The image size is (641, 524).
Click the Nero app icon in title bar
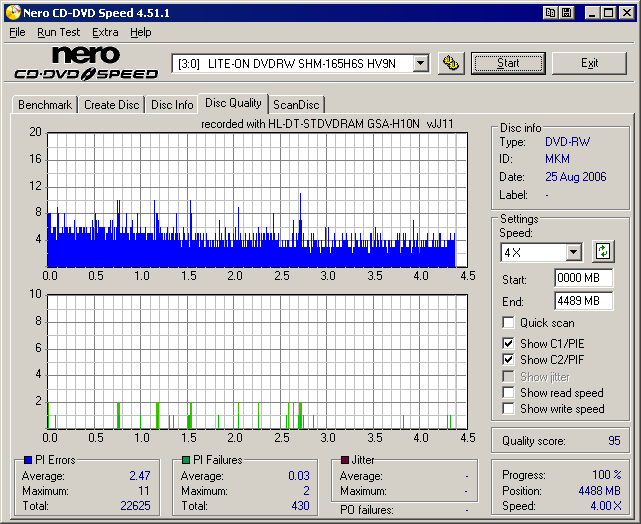click(x=12, y=13)
